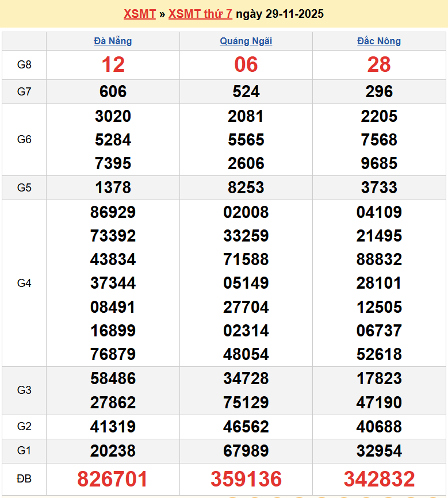Click the G8 result 12
The width and height of the screenshot is (448, 498).
point(113,64)
